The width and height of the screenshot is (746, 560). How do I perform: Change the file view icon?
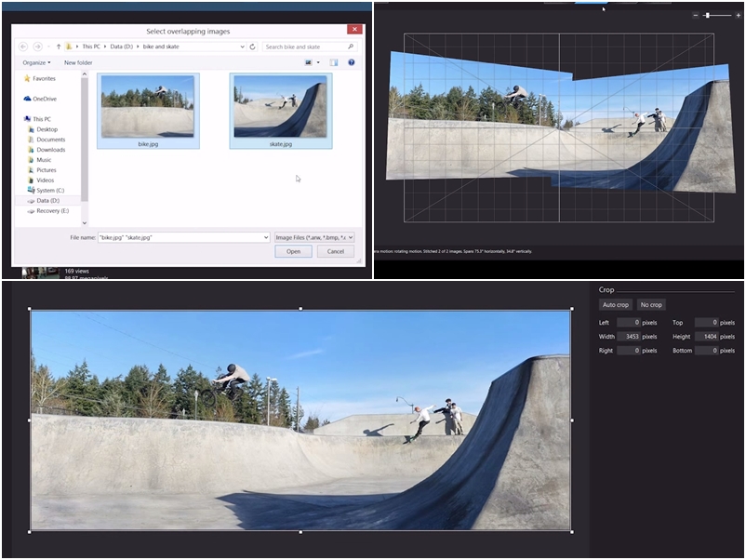pyautogui.click(x=308, y=62)
